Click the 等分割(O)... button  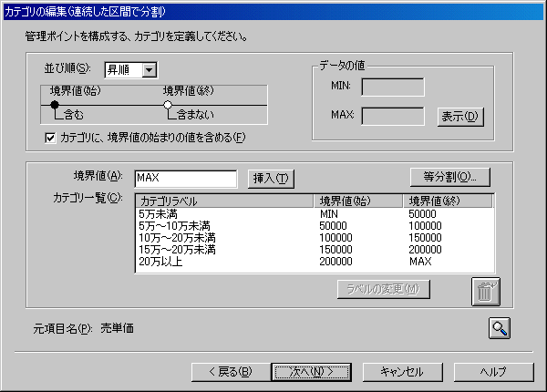450,177
